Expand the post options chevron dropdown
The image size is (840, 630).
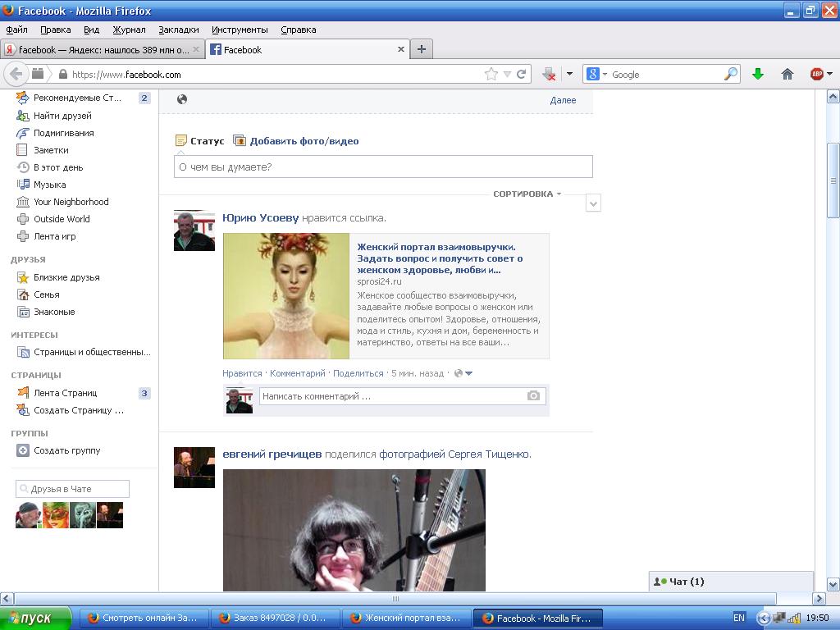point(593,203)
